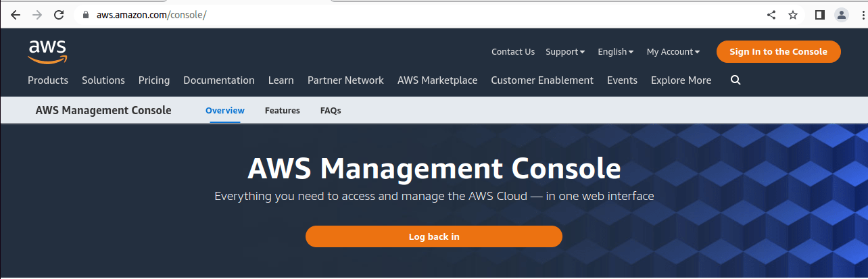
Task: Expand the My Account dropdown
Action: [x=673, y=51]
